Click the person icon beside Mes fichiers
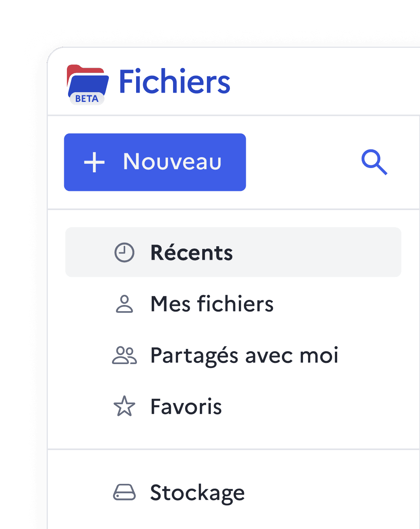Viewport: 420px width, 529px height. click(x=124, y=304)
